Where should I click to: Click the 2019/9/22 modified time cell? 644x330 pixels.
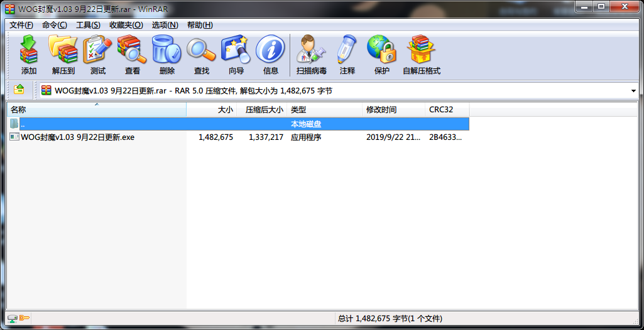click(393, 137)
